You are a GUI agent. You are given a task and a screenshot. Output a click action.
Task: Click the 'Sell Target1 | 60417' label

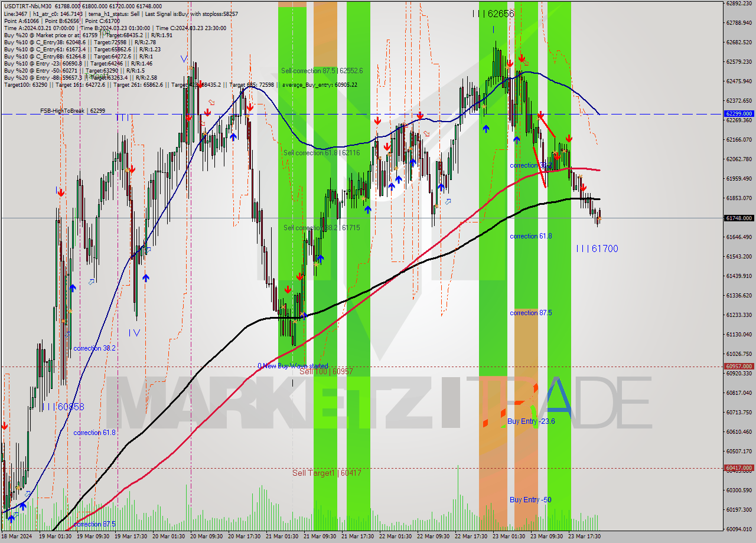pyautogui.click(x=327, y=473)
